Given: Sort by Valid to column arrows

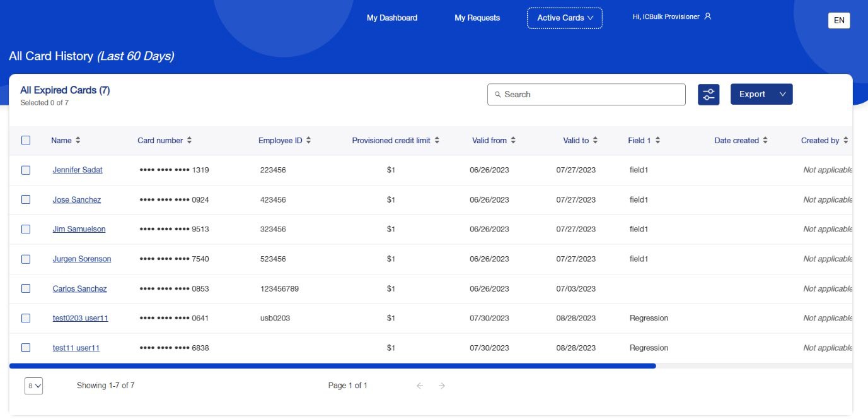Looking at the screenshot, I should [x=595, y=141].
